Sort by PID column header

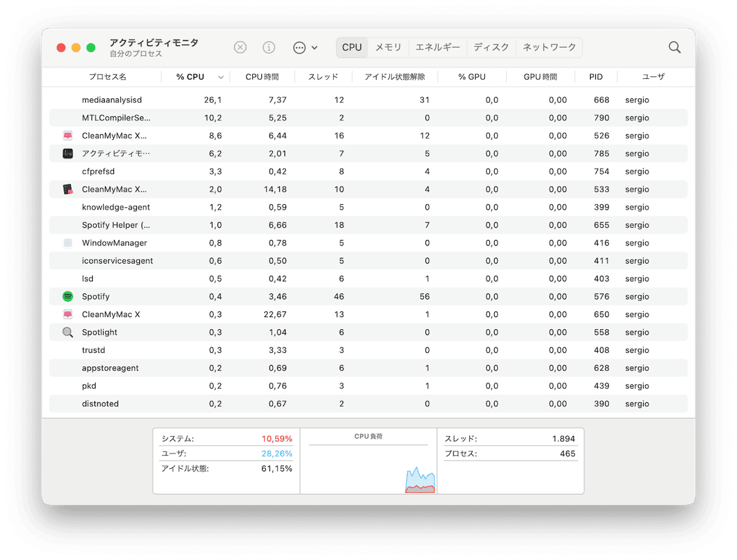click(x=596, y=77)
